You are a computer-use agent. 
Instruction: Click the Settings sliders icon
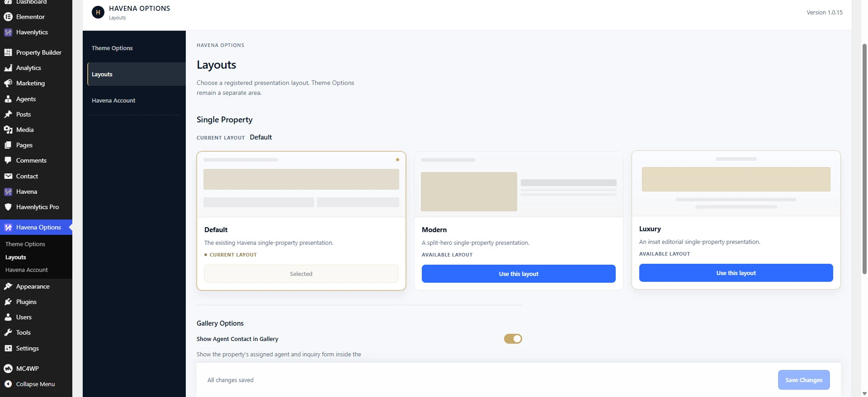[8, 348]
